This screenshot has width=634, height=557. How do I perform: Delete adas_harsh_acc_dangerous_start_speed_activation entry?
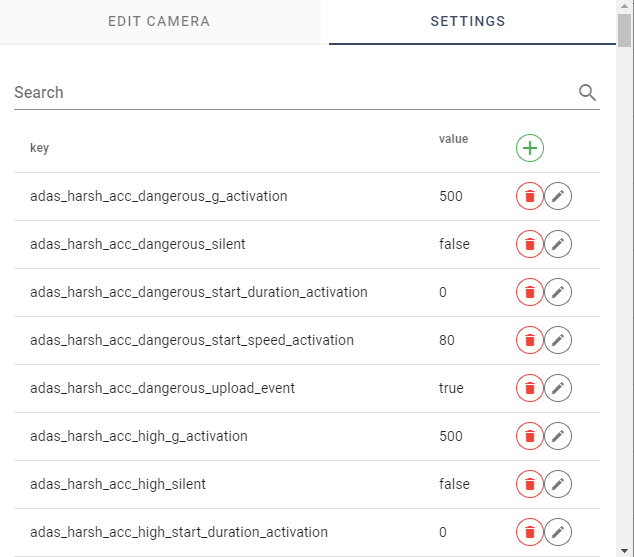click(529, 340)
